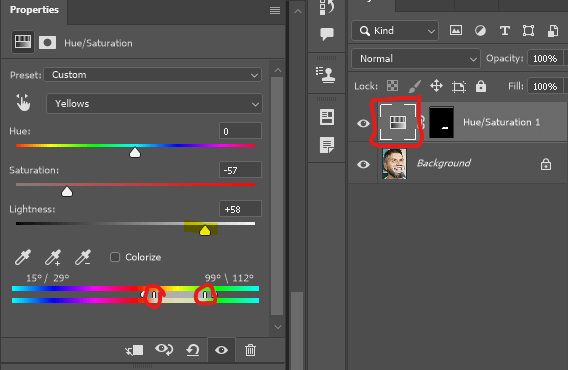Open the layer filter Kind dropdown
Image resolution: width=568 pixels, height=370 pixels.
coord(395,31)
